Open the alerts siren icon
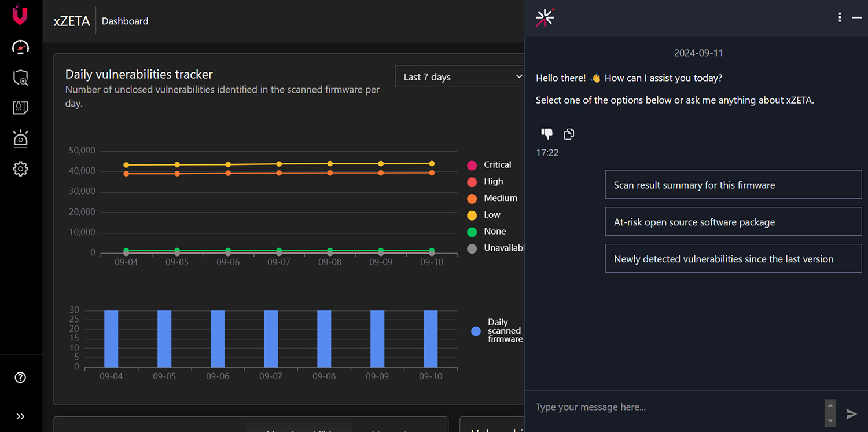868x432 pixels. tap(20, 138)
